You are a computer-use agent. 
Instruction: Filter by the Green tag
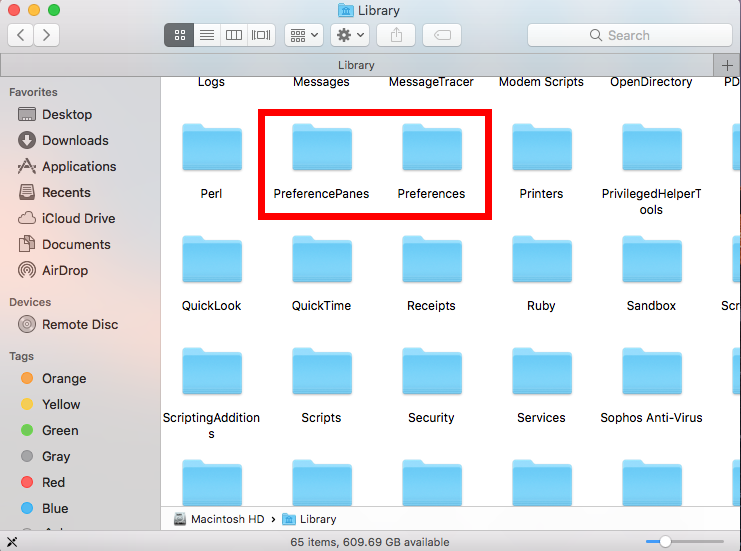[x=50, y=430]
